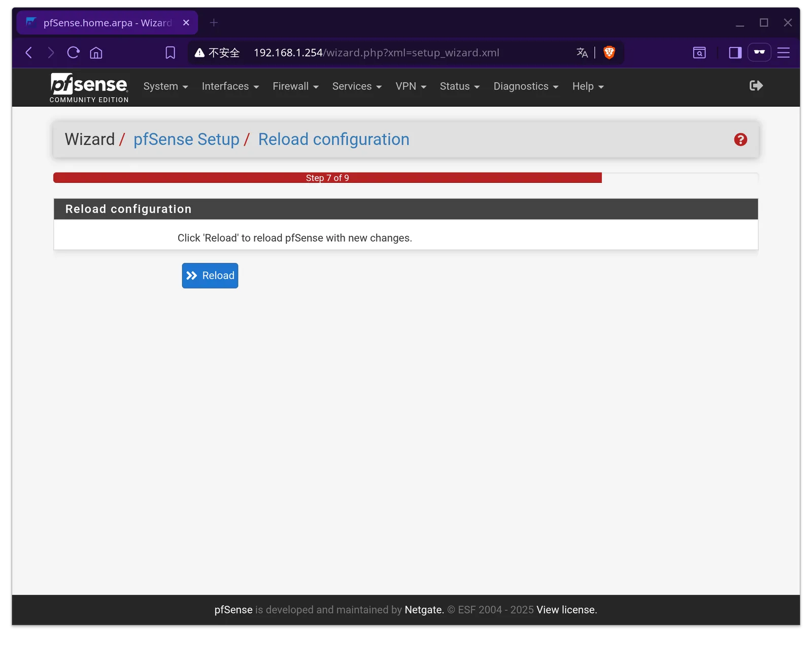The image size is (812, 649).
Task: Click the Step 7 of 9 progress bar
Action: [x=327, y=178]
